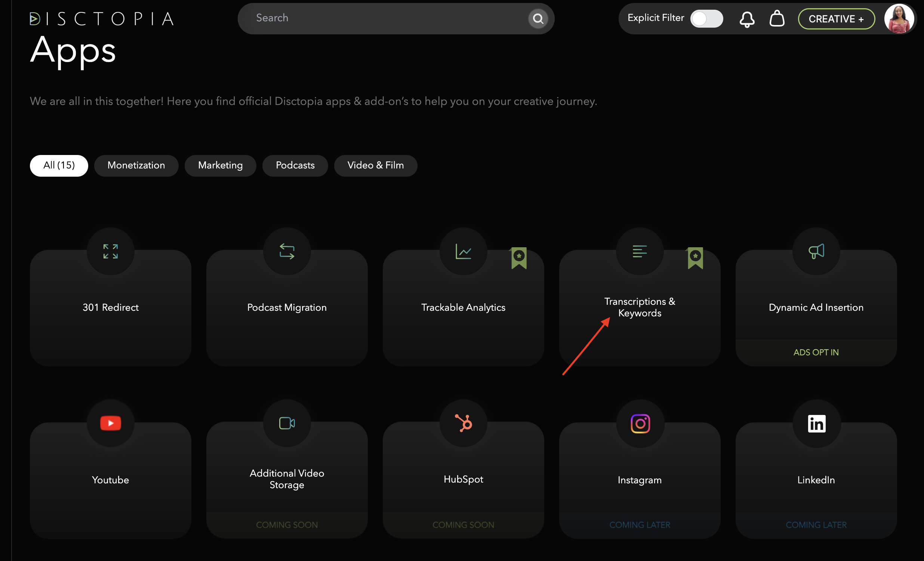This screenshot has width=924, height=561.
Task: Select the All (15) filter tab
Action: tap(59, 165)
